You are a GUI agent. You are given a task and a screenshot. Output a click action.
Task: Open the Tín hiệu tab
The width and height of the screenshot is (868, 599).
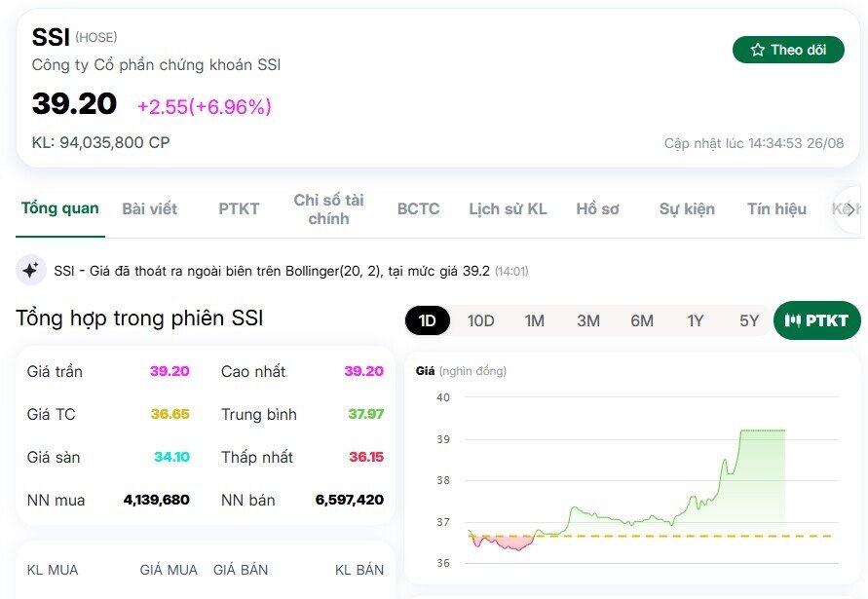[775, 208]
